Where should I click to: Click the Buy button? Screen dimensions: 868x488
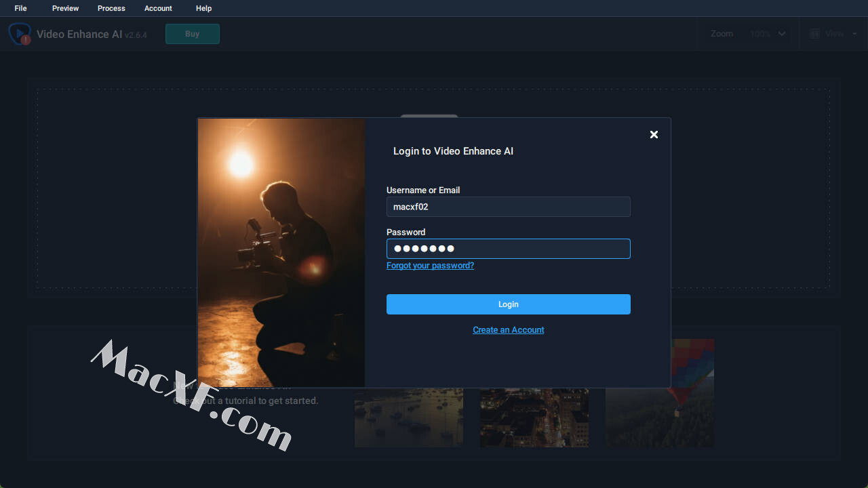tap(193, 34)
